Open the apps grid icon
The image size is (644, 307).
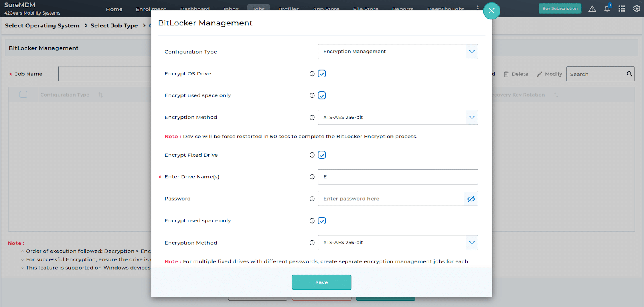click(622, 8)
